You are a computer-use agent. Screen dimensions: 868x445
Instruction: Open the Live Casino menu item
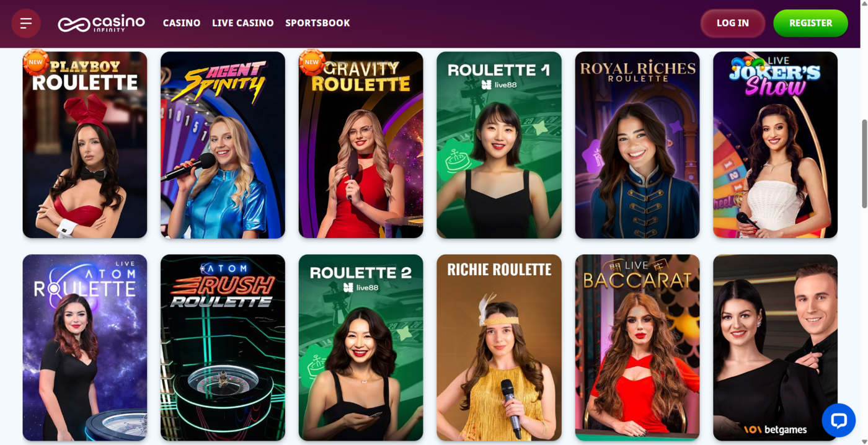click(x=243, y=23)
